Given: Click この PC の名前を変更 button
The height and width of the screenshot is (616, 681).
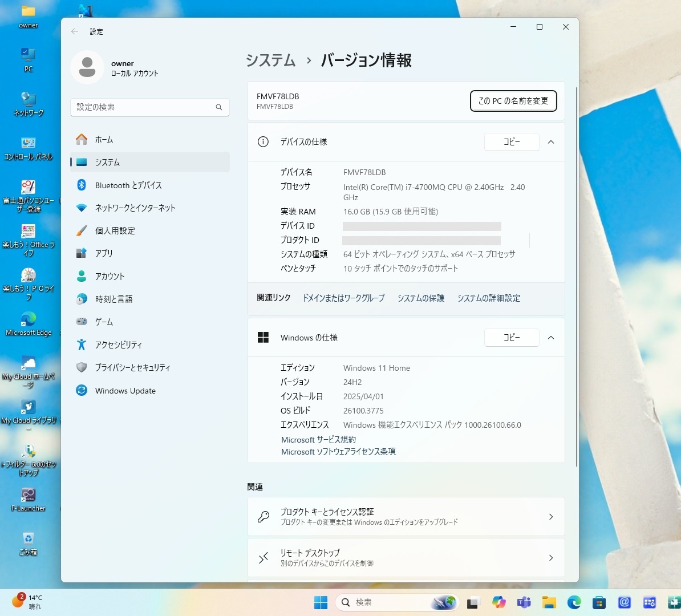Looking at the screenshot, I should [x=513, y=101].
